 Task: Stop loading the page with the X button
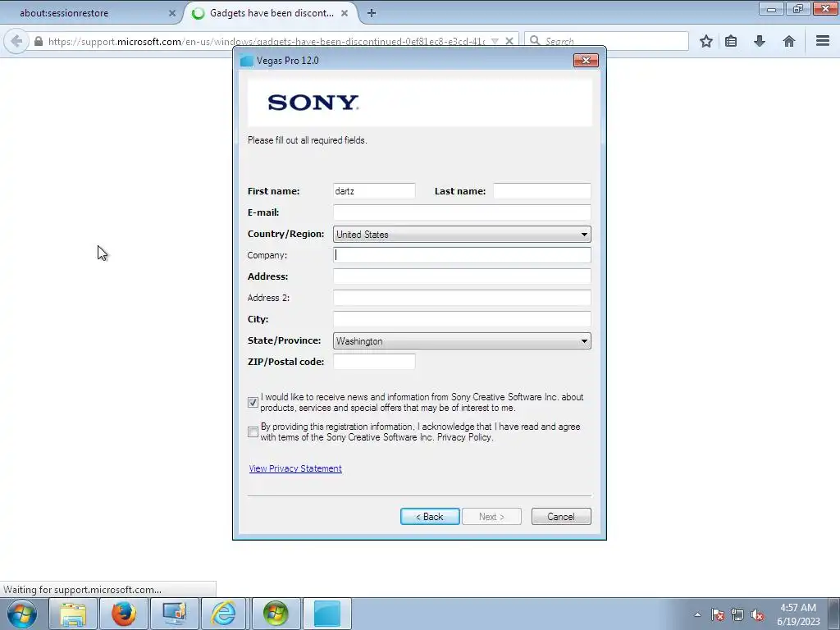(x=509, y=41)
